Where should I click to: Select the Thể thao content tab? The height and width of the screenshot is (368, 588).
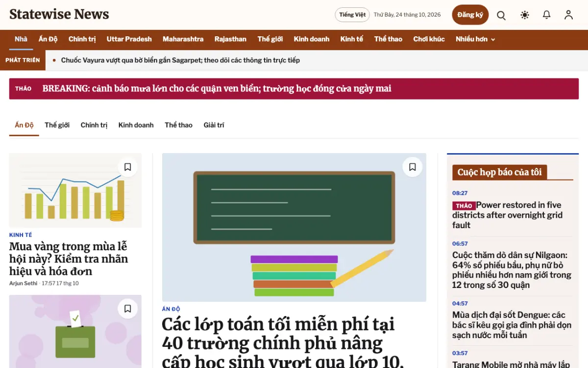coord(179,125)
